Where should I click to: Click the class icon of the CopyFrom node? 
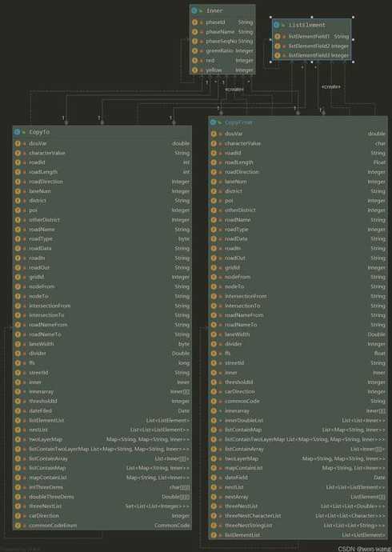(x=214, y=122)
